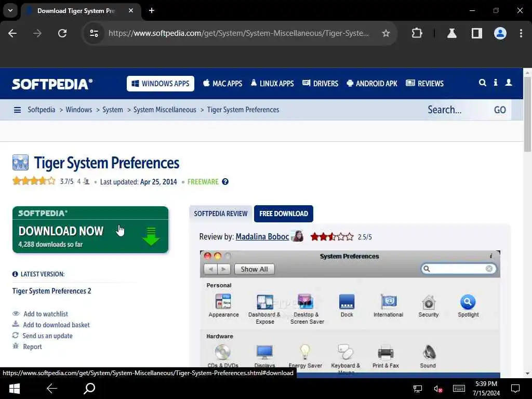Select Windows Apps navigation item

[161, 84]
